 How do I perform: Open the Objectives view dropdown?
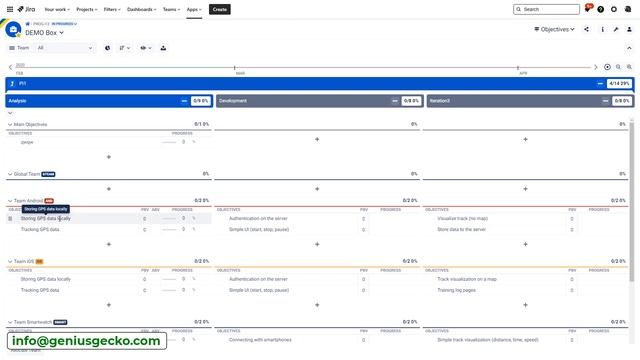pyautogui.click(x=554, y=29)
